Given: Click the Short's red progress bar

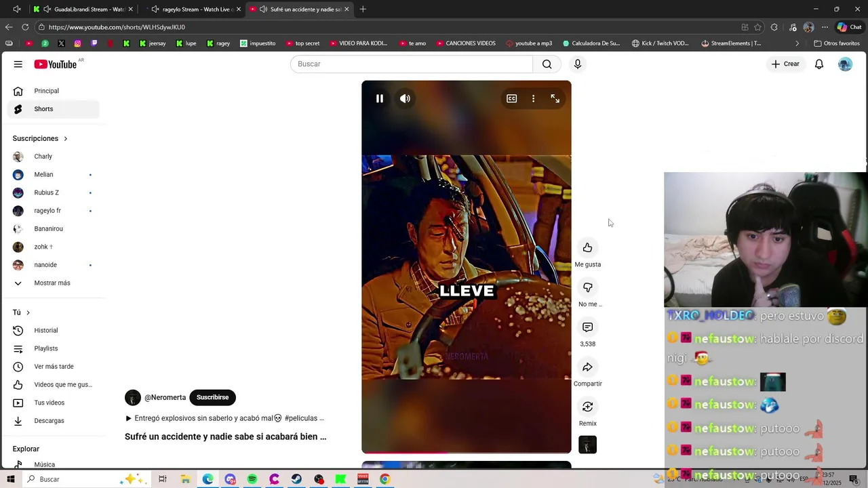Looking at the screenshot, I should (467, 453).
